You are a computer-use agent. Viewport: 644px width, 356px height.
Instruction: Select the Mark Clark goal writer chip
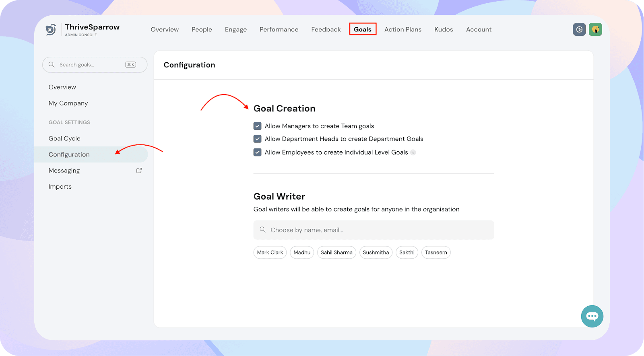tap(270, 253)
